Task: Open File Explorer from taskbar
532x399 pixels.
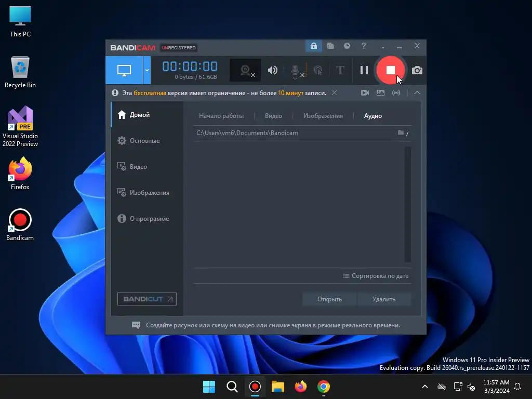Action: click(278, 387)
